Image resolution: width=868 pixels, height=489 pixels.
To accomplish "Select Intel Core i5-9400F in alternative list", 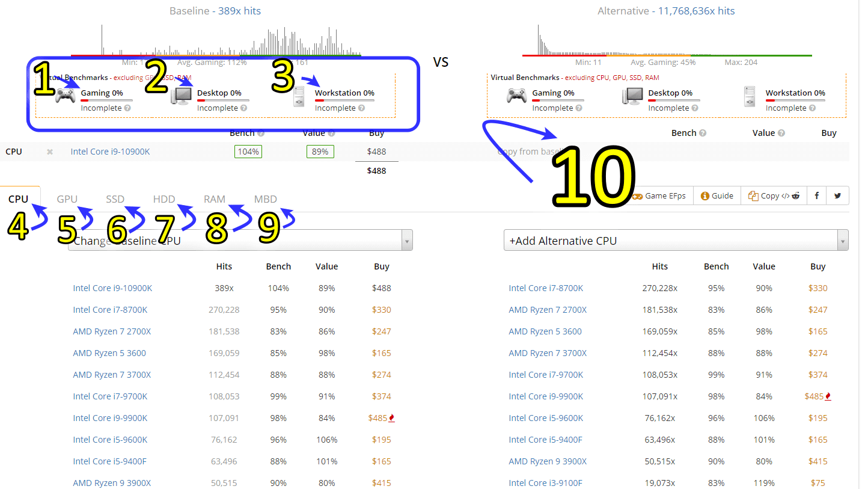I will 545,440.
